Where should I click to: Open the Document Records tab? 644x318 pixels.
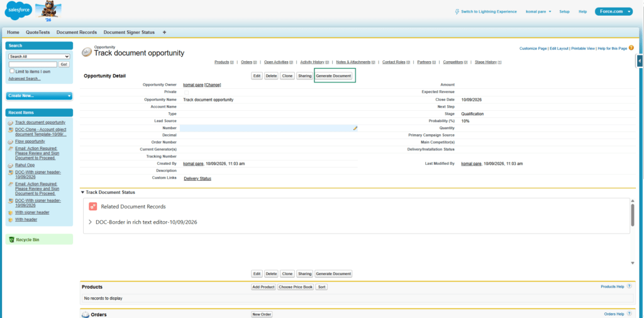[x=77, y=32]
